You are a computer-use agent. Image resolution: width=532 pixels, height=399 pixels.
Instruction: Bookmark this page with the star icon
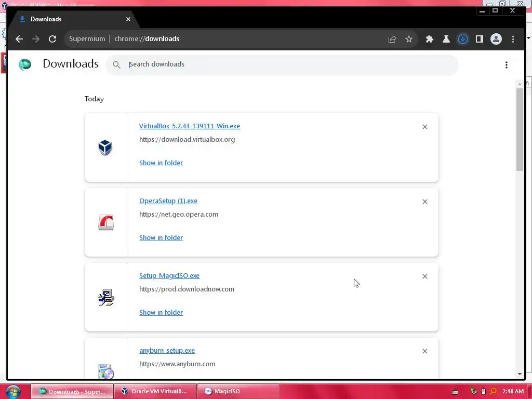pos(409,39)
